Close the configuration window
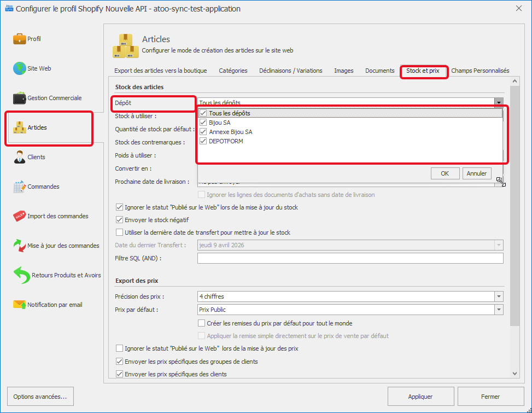 [519, 9]
